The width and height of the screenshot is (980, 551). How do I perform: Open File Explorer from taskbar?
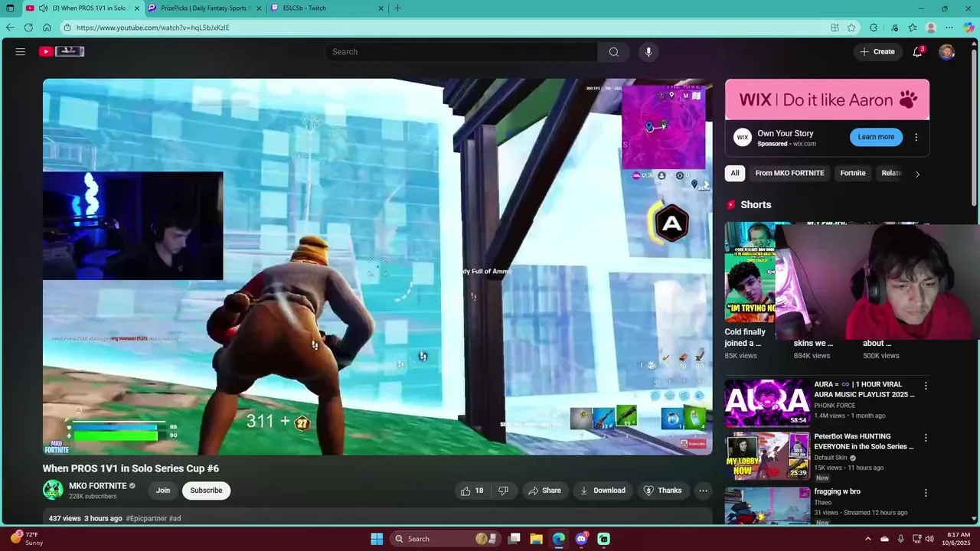click(537, 539)
